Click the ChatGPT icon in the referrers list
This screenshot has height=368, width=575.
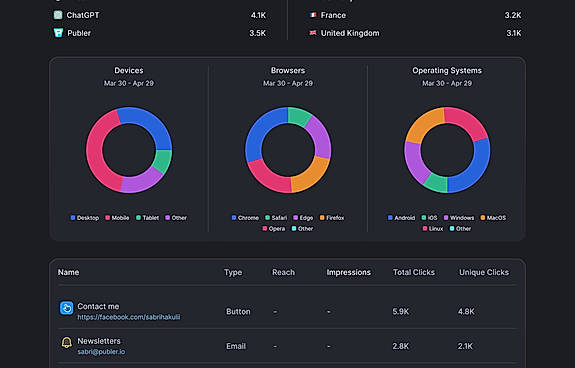point(58,15)
